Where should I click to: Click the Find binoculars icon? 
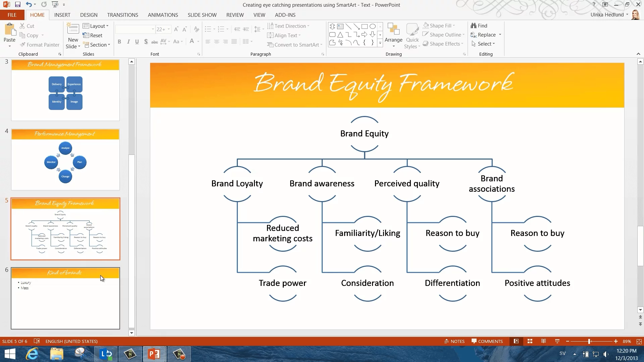coord(474,26)
